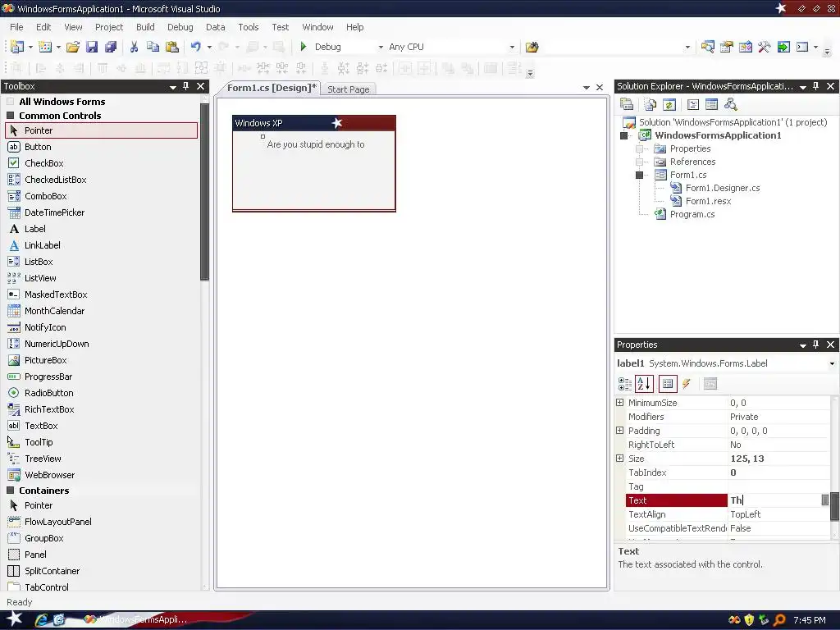The width and height of the screenshot is (840, 630).
Task: Open the Debug configuration dropdown
Action: point(381,47)
